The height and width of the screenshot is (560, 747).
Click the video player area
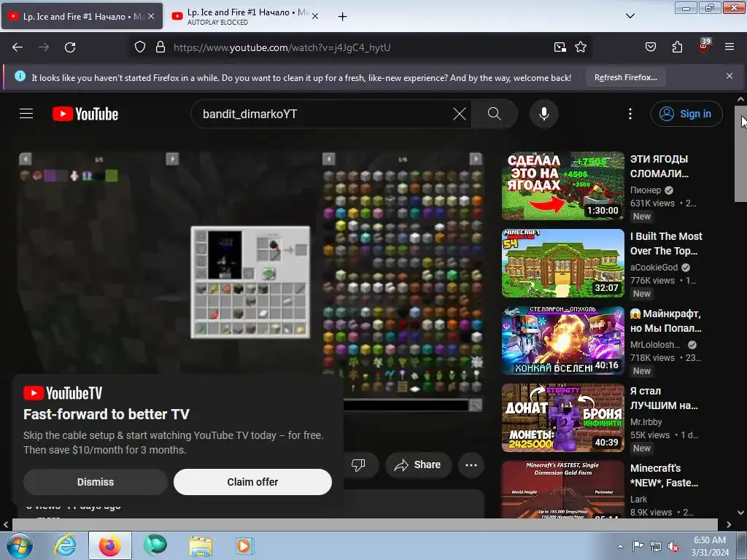251,281
